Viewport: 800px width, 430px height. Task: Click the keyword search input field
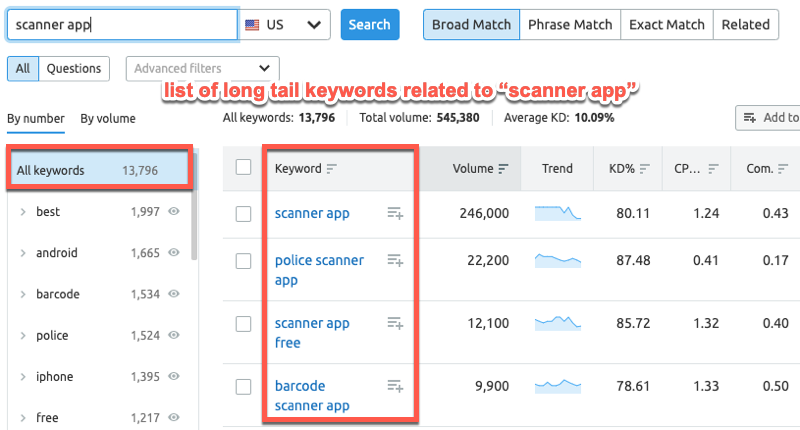[x=122, y=24]
